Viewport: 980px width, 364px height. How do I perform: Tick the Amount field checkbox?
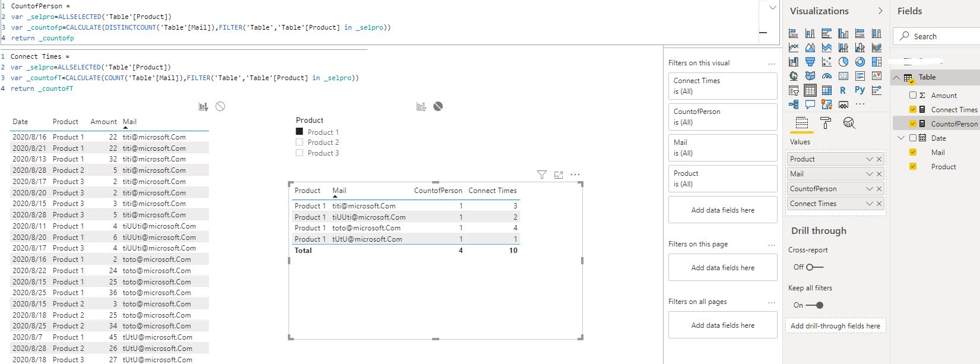click(x=913, y=95)
